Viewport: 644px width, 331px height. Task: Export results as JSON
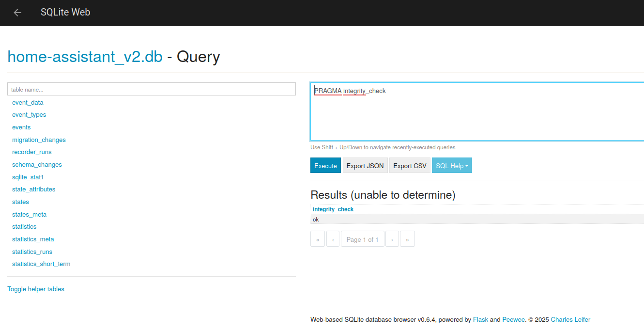click(x=365, y=165)
